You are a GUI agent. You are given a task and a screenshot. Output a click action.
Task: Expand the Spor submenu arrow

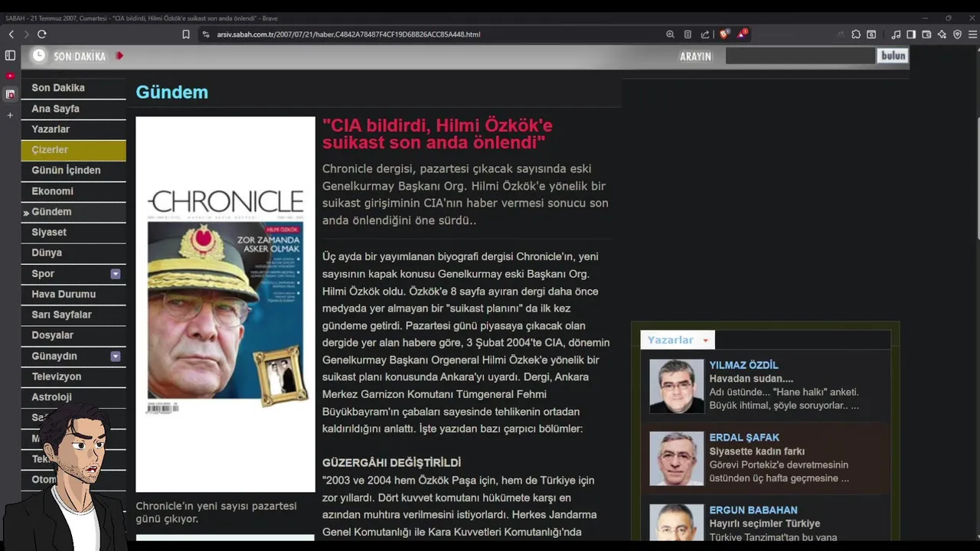(x=116, y=274)
